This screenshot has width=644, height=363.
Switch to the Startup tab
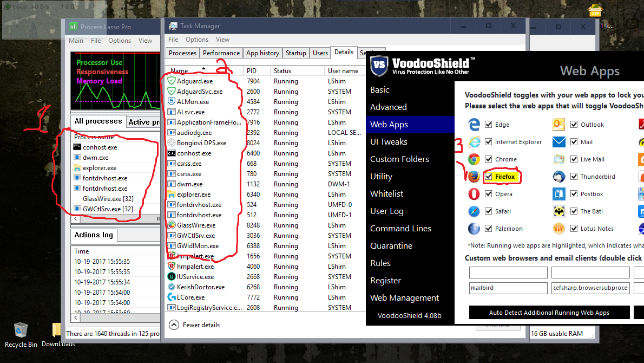(x=295, y=53)
